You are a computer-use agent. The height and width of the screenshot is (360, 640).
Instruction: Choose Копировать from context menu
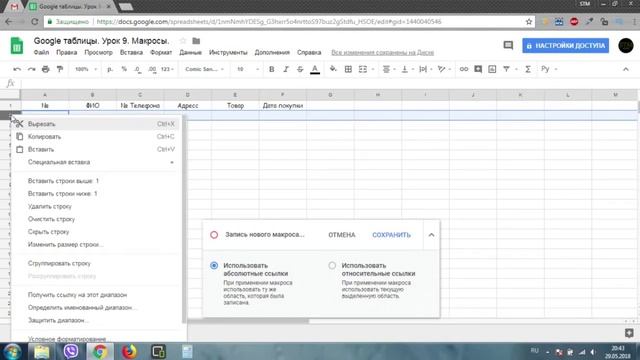click(98, 137)
